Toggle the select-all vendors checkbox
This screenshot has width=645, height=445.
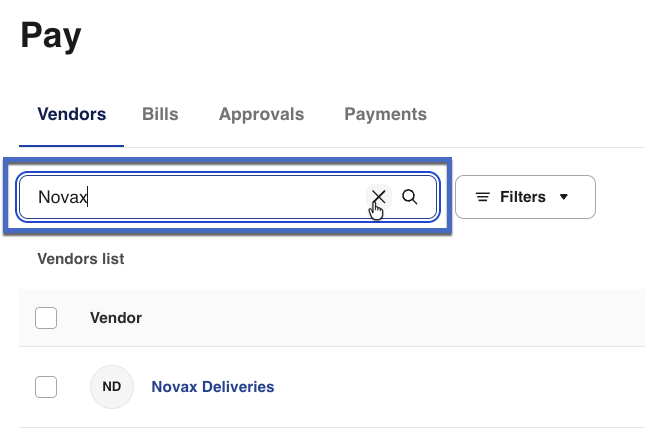click(46, 318)
